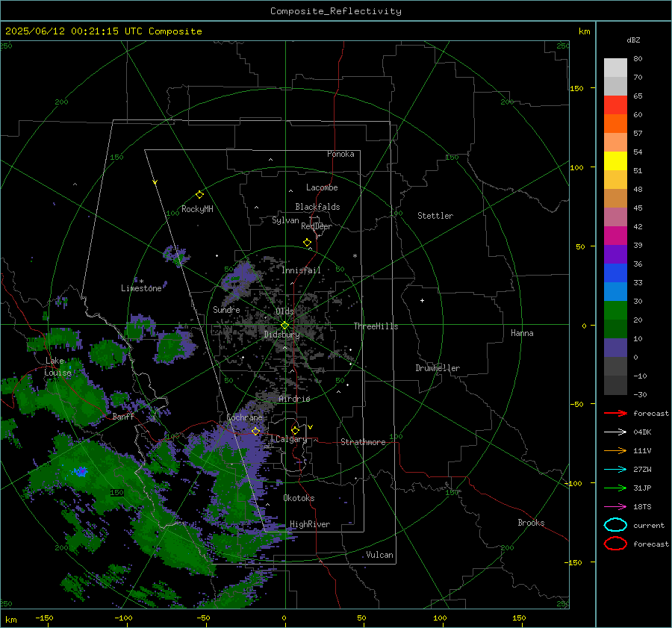Click the Limestone label
Screen dimensions: 672x628
pyautogui.click(x=141, y=288)
